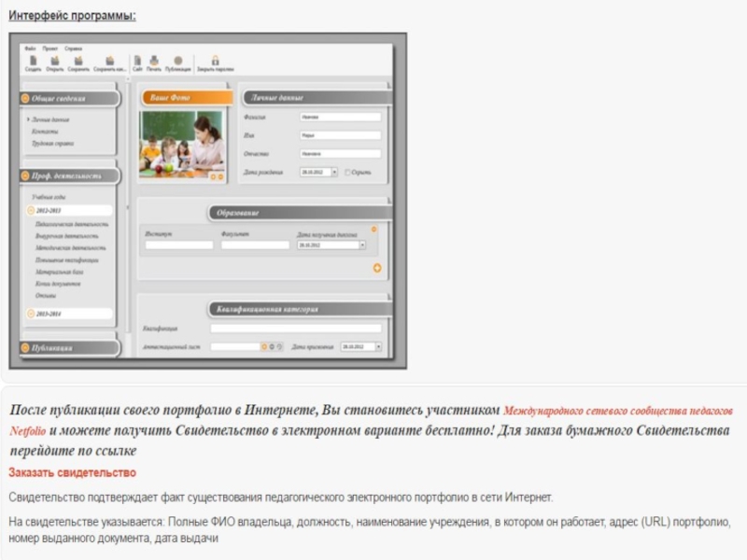This screenshot has width=747, height=560.
Task: Collapse the 2012-2013 school year node
Action: (31, 211)
